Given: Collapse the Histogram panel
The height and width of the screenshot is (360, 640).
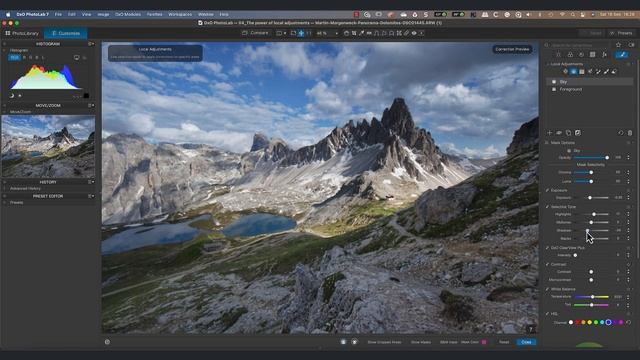Looking at the screenshot, I should [x=4, y=44].
